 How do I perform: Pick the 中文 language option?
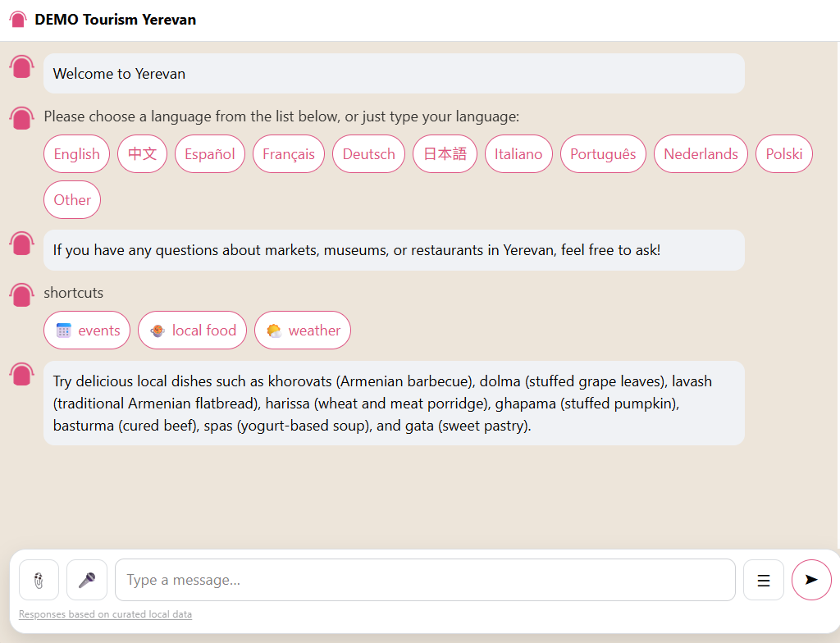[x=143, y=154]
